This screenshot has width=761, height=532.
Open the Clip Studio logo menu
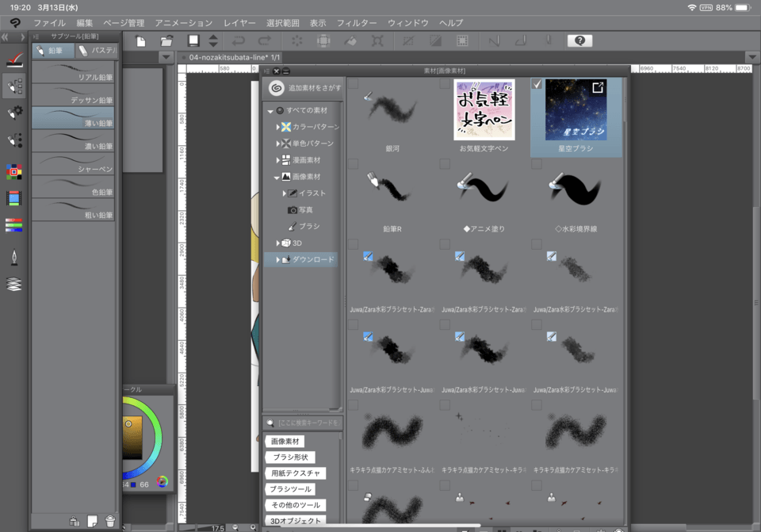point(15,23)
